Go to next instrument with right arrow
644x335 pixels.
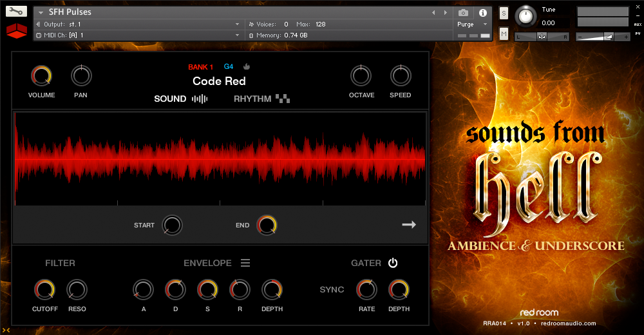445,13
